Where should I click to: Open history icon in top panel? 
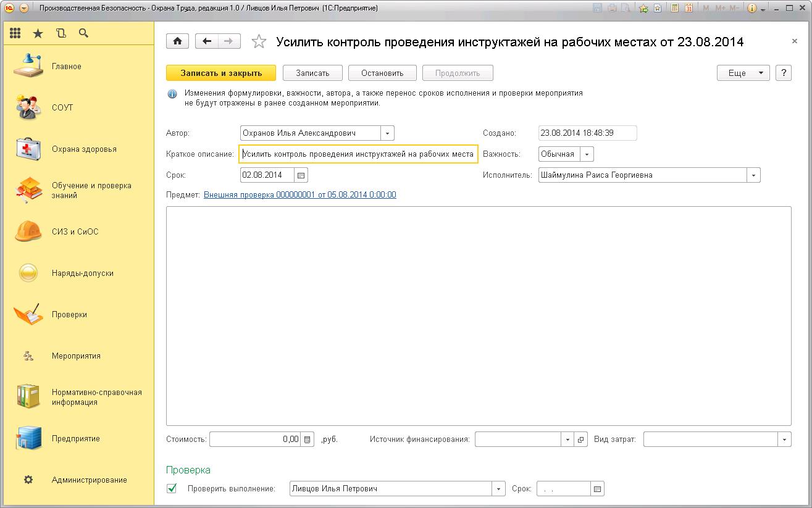point(61,33)
